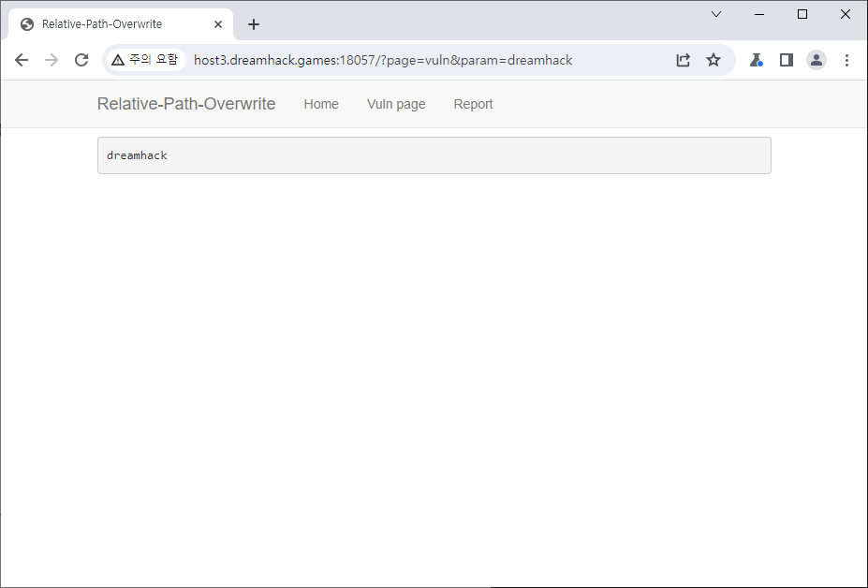Click the browser back arrow

point(22,60)
